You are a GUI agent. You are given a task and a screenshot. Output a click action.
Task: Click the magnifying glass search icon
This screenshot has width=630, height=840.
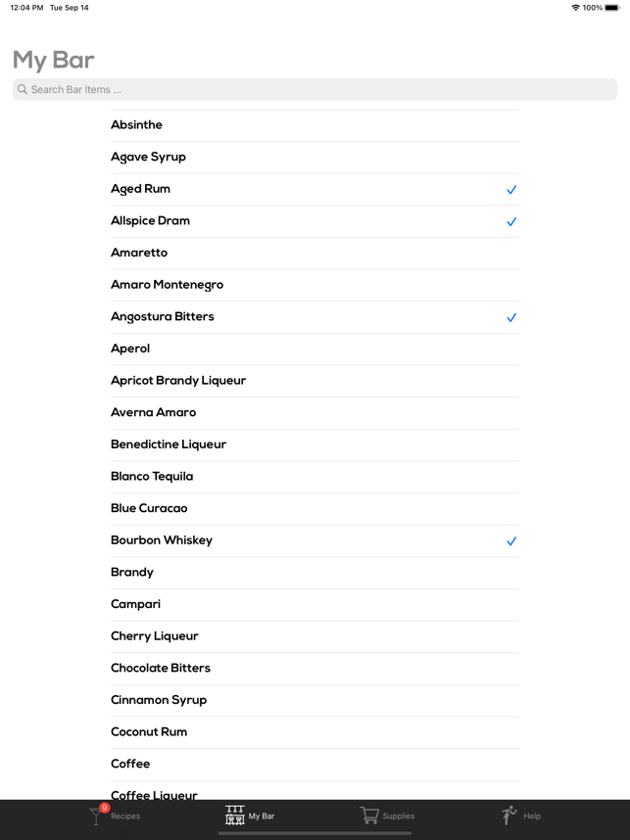22,89
